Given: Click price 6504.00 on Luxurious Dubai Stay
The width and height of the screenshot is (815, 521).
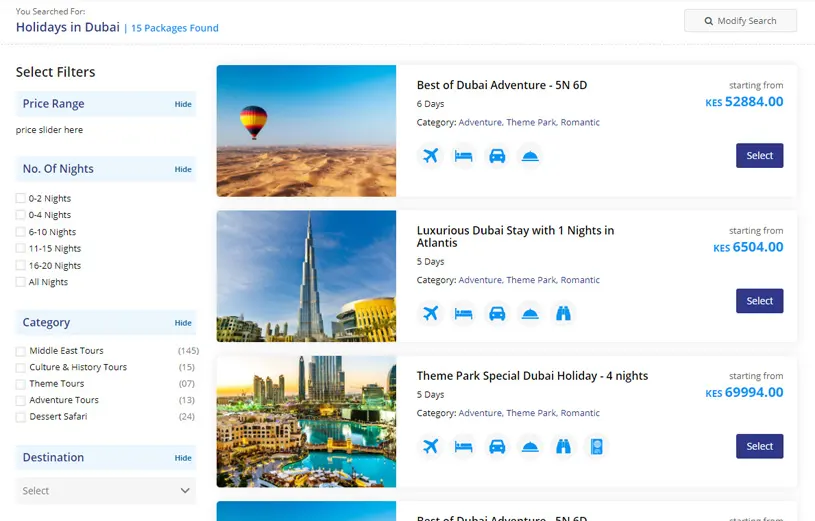Looking at the screenshot, I should pos(748,247).
